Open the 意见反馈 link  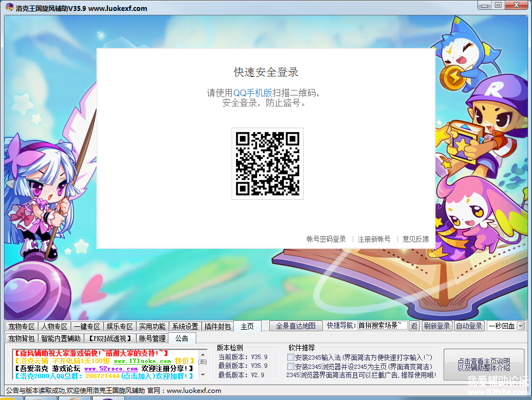[x=415, y=239]
